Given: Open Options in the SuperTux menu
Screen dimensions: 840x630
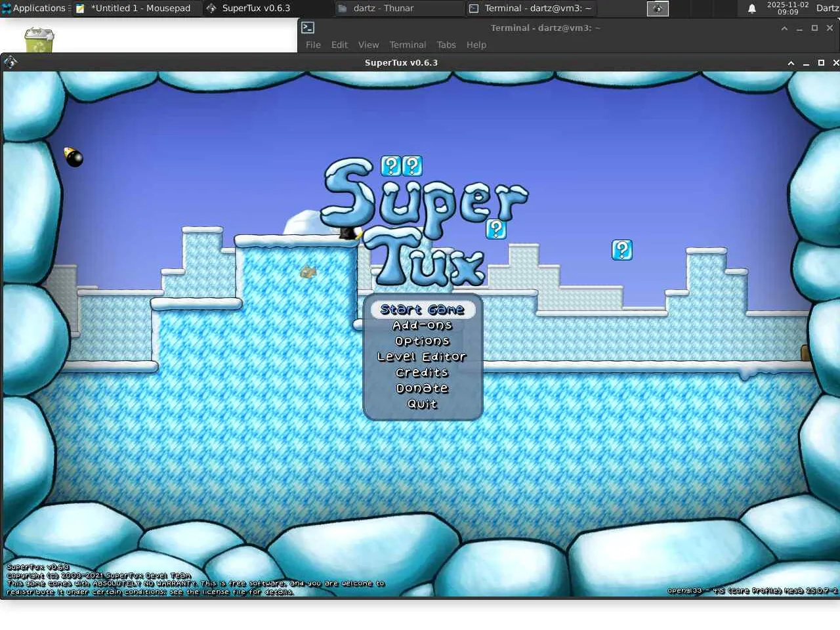Looking at the screenshot, I should click(x=423, y=341).
